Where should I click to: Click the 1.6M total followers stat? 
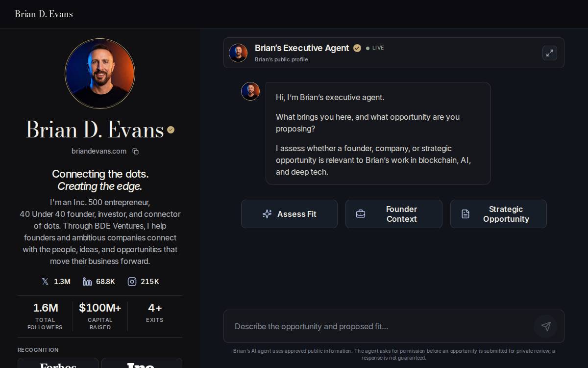point(45,316)
